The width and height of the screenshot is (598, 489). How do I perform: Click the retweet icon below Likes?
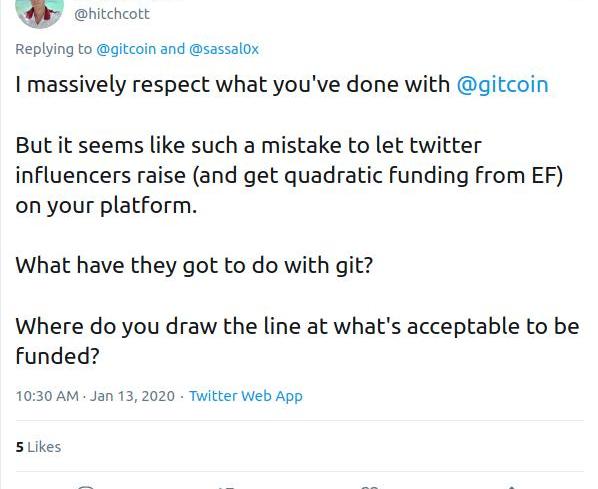(227, 487)
